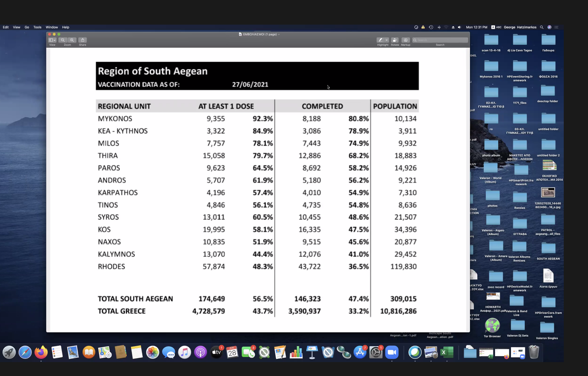The width and height of the screenshot is (588, 376).
Task: Open System Preferences from the Dock
Action: [x=376, y=352]
